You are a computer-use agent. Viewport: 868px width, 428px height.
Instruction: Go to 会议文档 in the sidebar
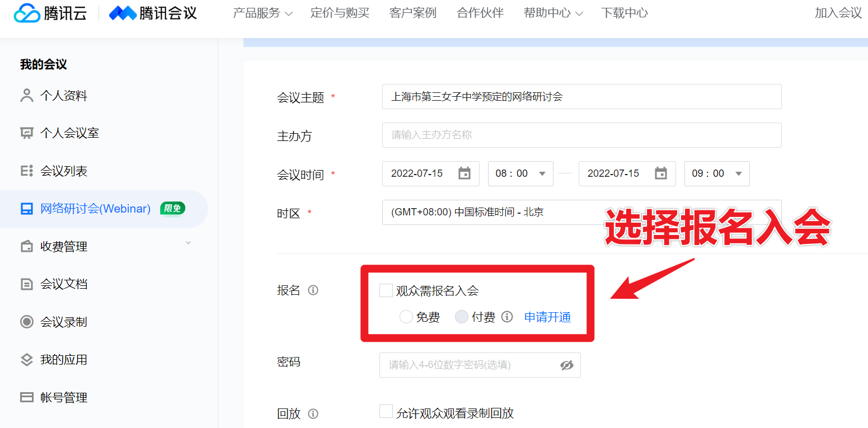(x=64, y=284)
